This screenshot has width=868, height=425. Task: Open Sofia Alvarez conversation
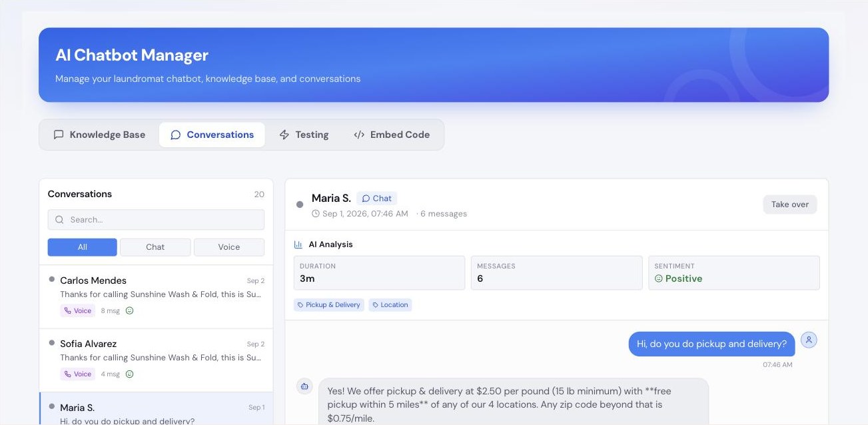tap(156, 360)
